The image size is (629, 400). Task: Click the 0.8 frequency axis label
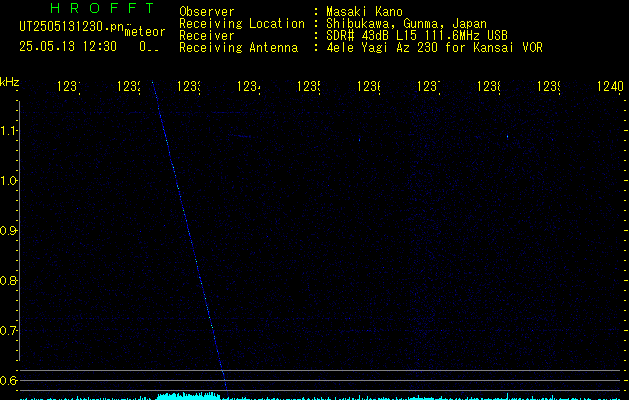(8, 280)
